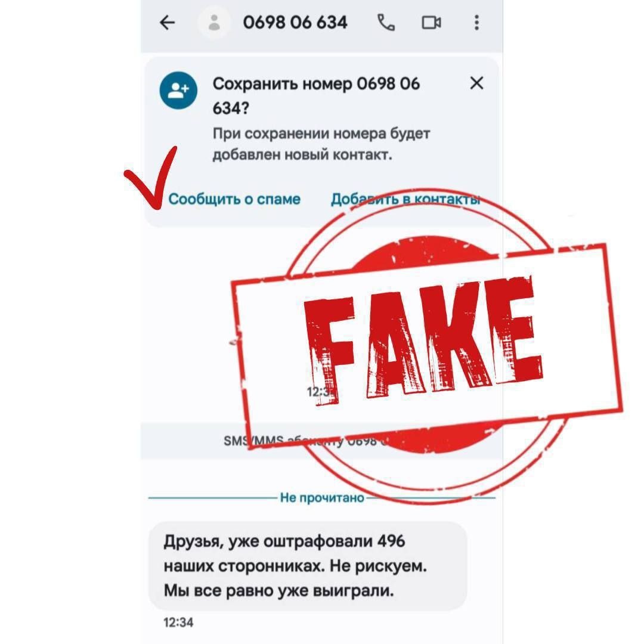644x644 pixels.
Task: Tap the 12:34 message timestamp
Action: 178,623
